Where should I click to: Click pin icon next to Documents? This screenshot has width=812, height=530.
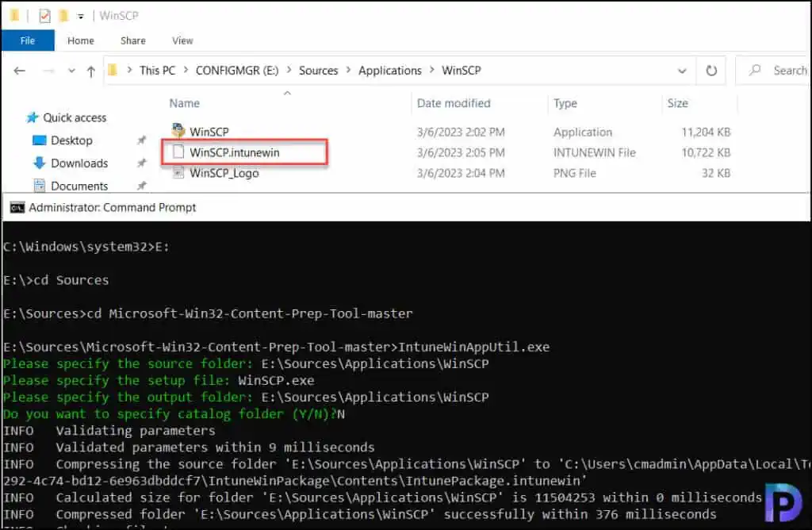point(141,186)
